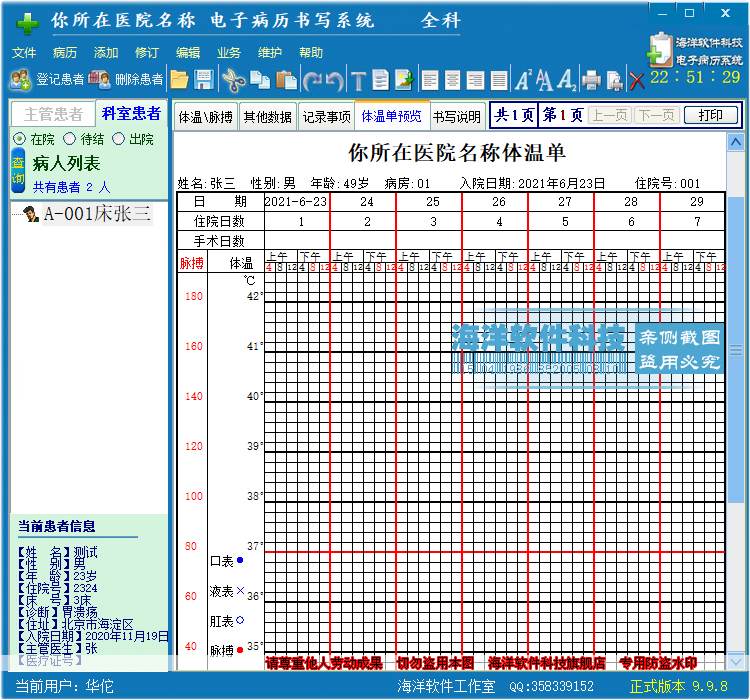Viewport: 750px width, 700px height.
Task: Center align text
Action: [x=452, y=80]
